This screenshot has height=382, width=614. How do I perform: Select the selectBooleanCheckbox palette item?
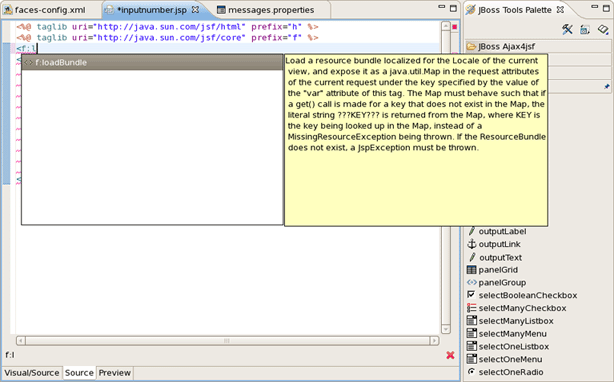click(x=522, y=295)
